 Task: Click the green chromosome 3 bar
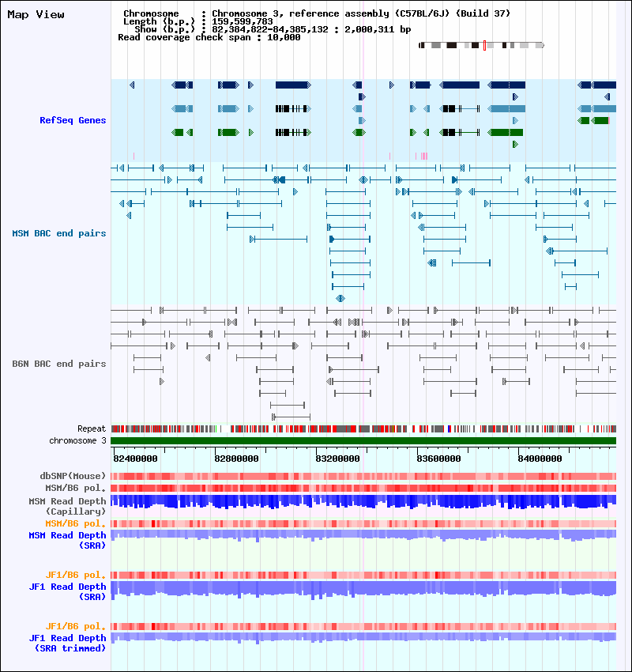coord(363,440)
